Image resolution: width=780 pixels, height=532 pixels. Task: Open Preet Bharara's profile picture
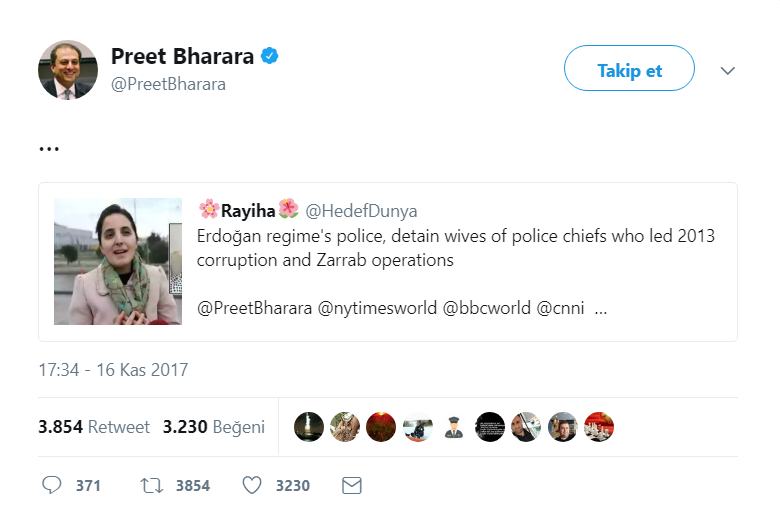[x=68, y=69]
